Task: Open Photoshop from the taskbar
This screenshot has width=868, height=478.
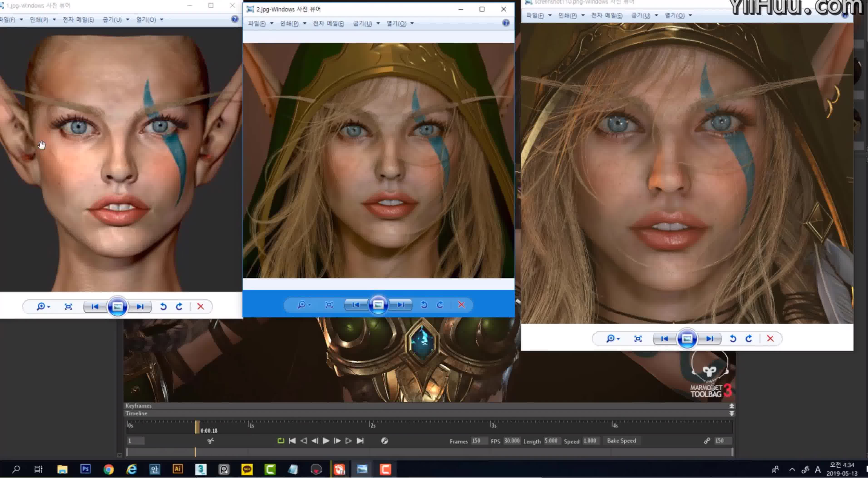Action: [85, 469]
